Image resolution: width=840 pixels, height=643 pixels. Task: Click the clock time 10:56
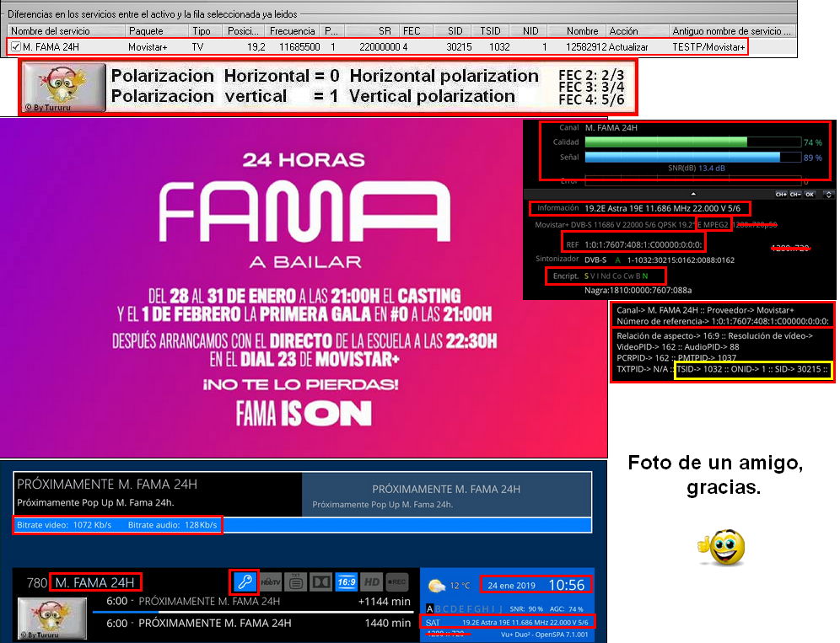point(567,585)
